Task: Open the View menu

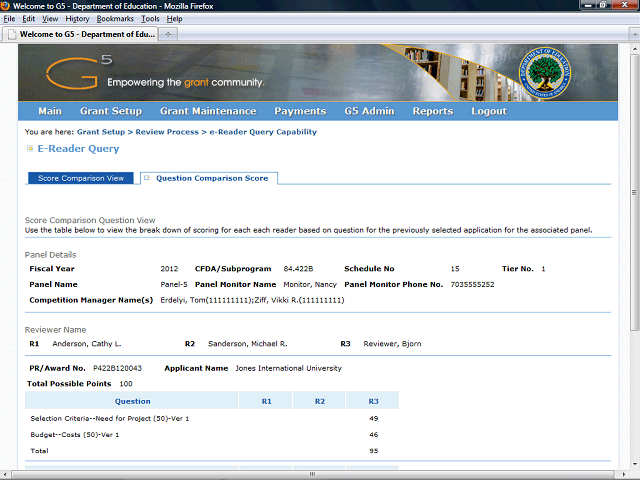Action: pyautogui.click(x=50, y=19)
